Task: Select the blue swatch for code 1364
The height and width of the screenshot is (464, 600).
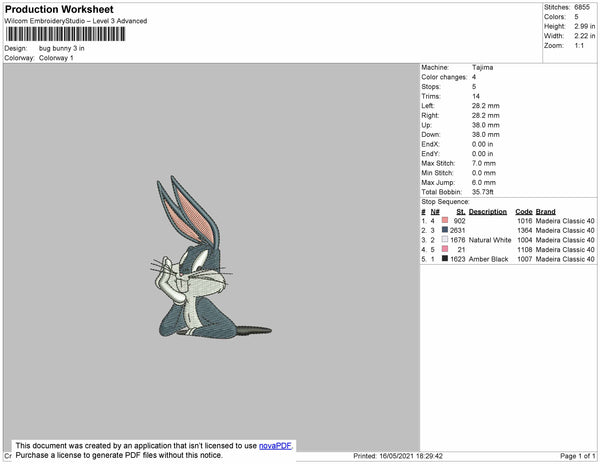Action: coord(445,230)
